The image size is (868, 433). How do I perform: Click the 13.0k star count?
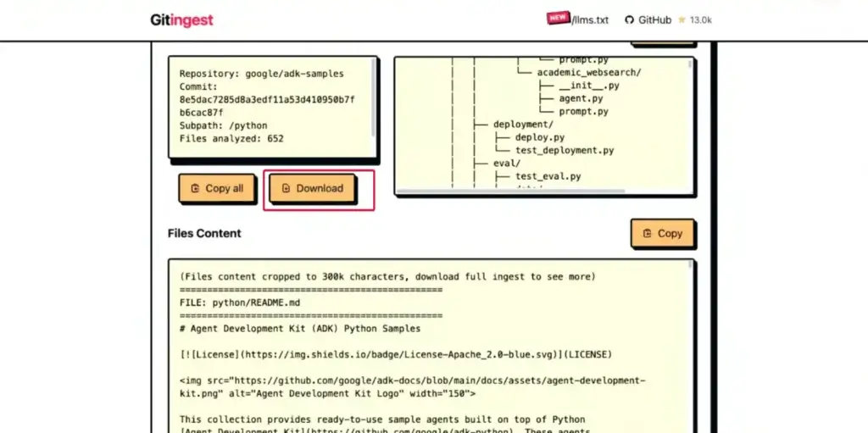click(700, 20)
